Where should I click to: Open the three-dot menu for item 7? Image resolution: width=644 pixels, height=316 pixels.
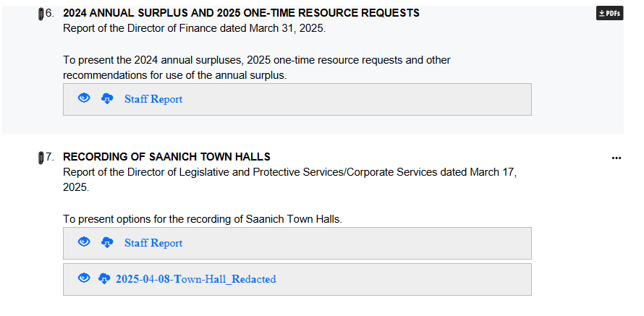[617, 158]
